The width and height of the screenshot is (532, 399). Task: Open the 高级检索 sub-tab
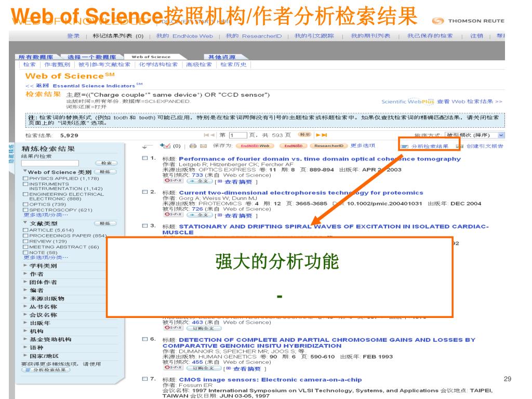click(x=199, y=64)
